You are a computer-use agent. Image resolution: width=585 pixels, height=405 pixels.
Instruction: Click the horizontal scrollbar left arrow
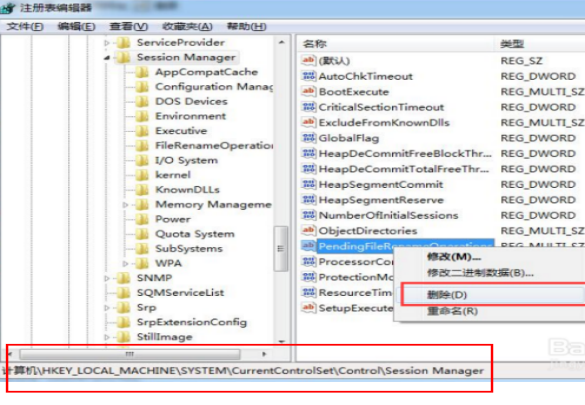pyautogui.click(x=10, y=354)
